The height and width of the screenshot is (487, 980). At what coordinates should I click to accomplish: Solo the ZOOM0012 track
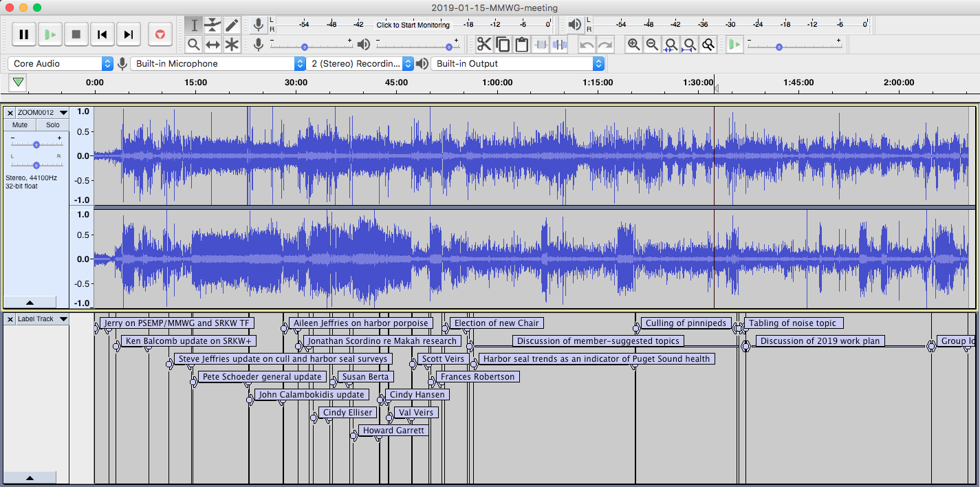(x=52, y=125)
